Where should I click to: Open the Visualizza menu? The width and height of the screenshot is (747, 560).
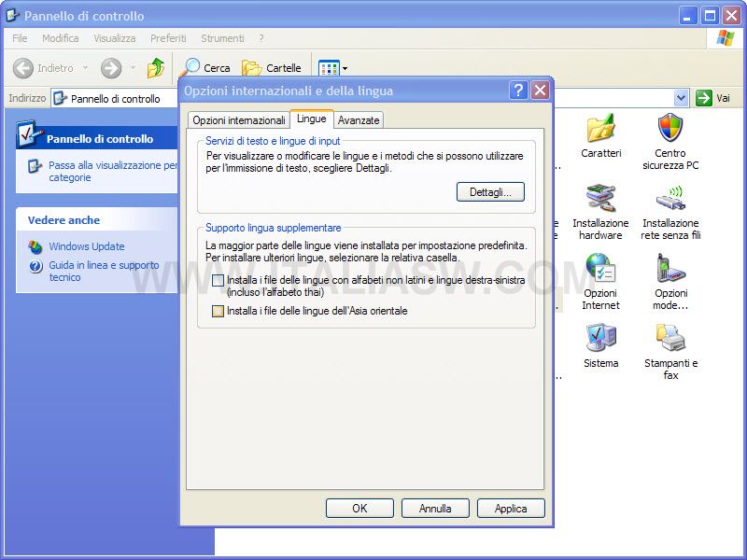(114, 38)
